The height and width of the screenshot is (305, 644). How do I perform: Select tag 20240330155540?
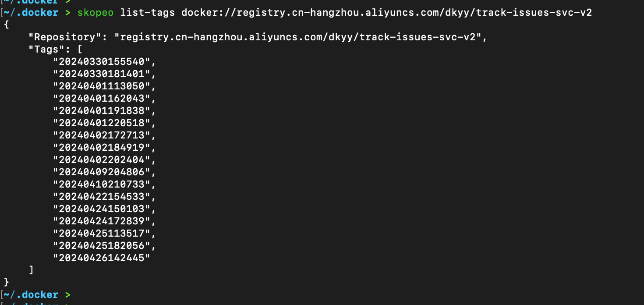coord(102,61)
